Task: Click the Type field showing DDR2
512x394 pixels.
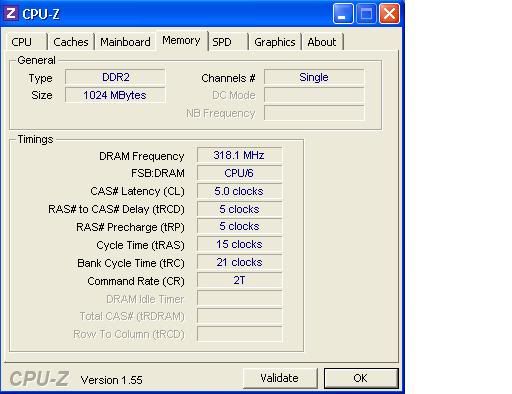Action: (x=115, y=77)
